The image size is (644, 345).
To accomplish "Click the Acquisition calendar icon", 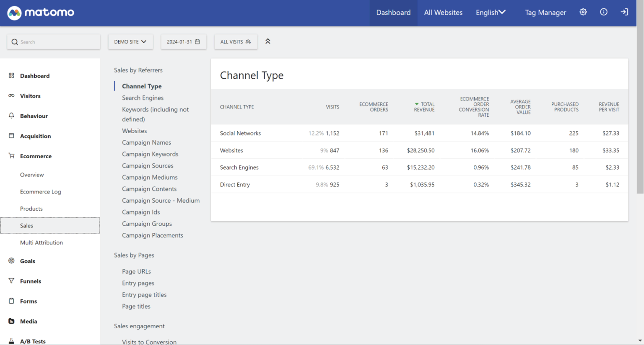I will coord(10,136).
